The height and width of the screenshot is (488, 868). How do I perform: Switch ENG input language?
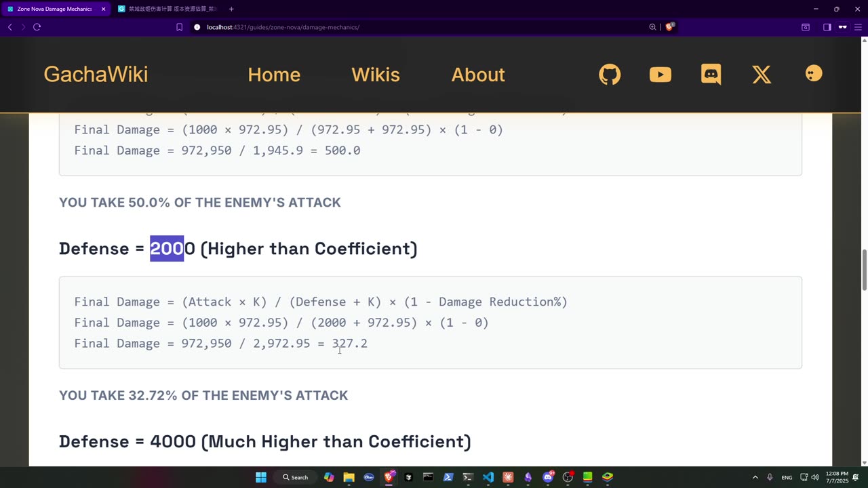pos(787,477)
